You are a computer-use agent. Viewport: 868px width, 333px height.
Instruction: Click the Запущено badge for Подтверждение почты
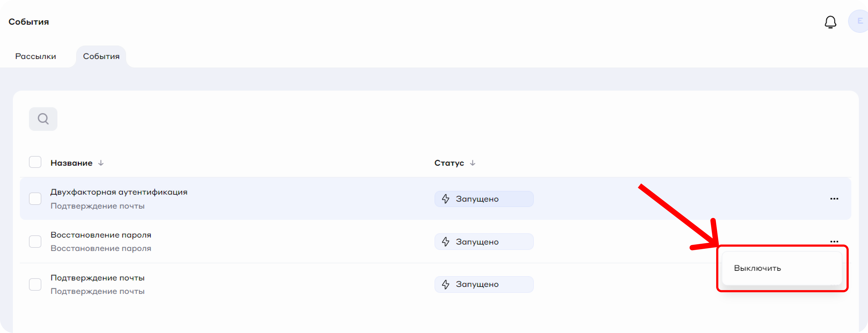point(484,284)
